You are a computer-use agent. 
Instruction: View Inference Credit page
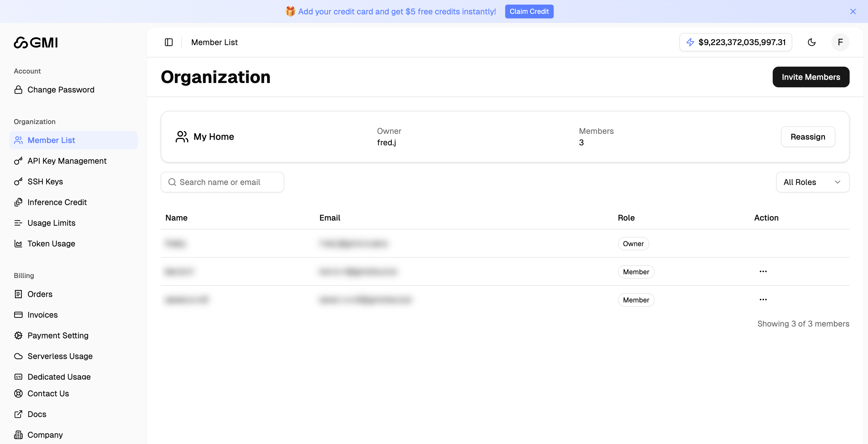[57, 202]
